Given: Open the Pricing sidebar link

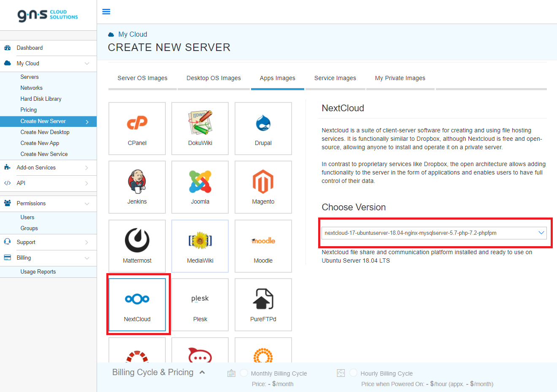Looking at the screenshot, I should pos(29,110).
